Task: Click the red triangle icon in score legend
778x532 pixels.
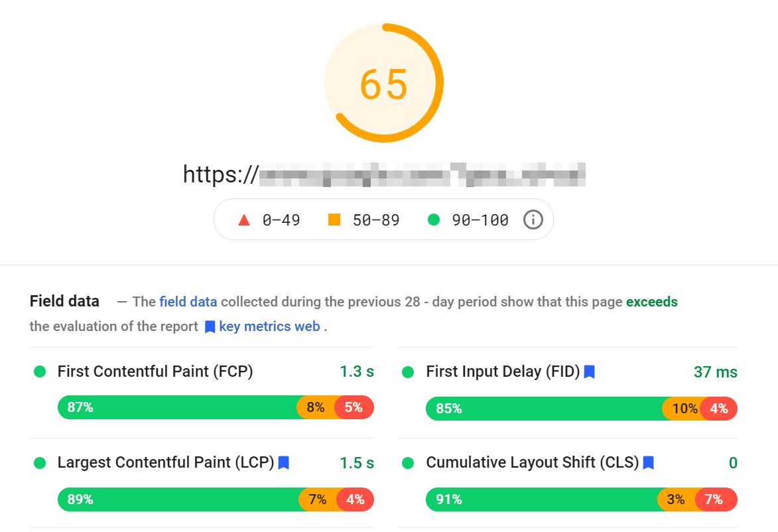Action: (x=245, y=220)
